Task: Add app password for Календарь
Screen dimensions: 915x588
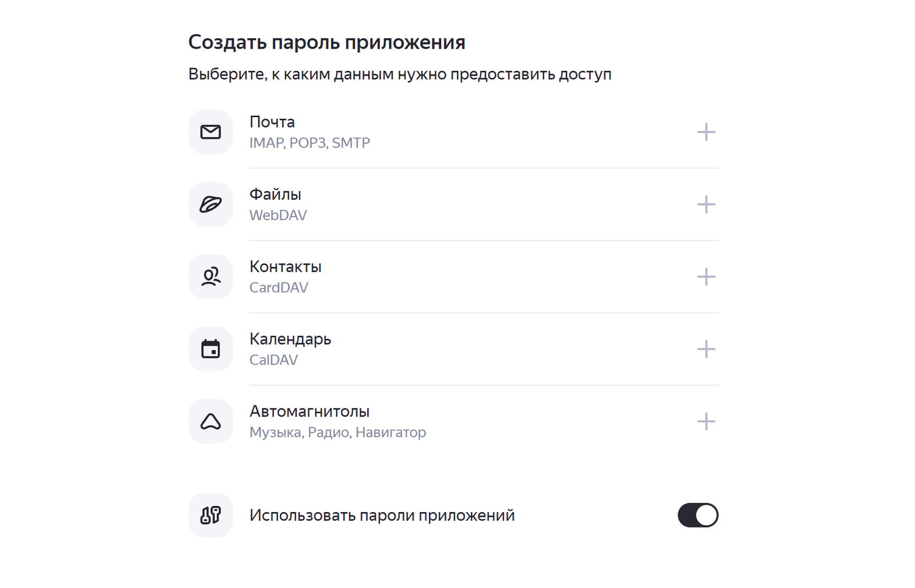Action: (x=706, y=349)
